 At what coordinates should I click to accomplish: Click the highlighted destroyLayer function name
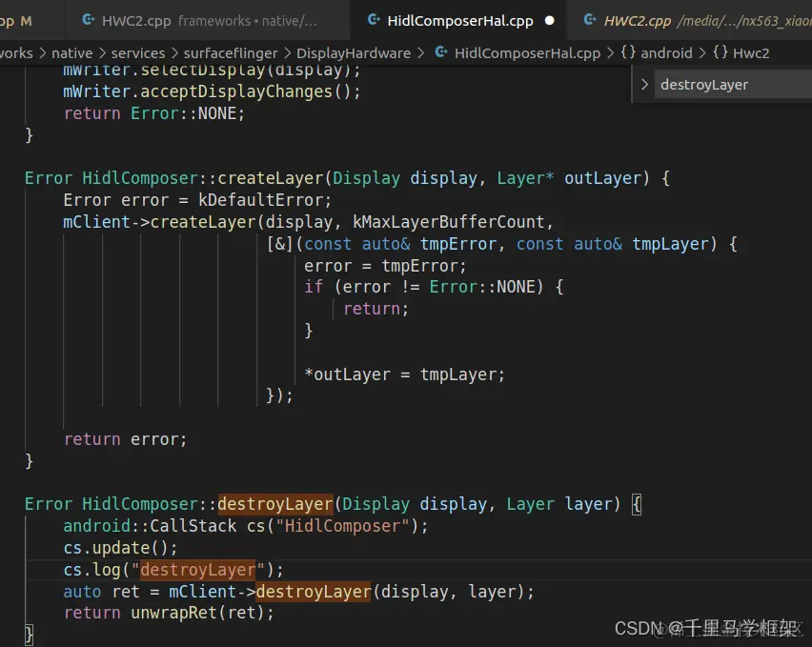(x=275, y=504)
